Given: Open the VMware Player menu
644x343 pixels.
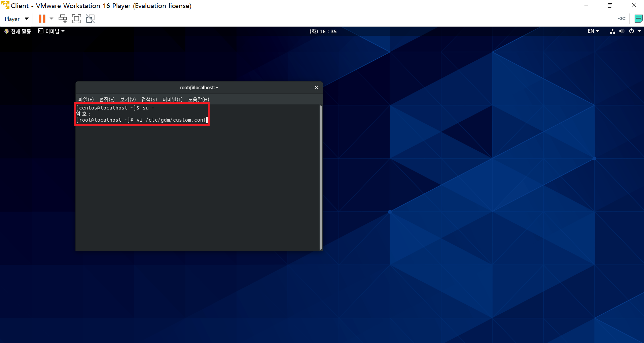Looking at the screenshot, I should pos(16,19).
